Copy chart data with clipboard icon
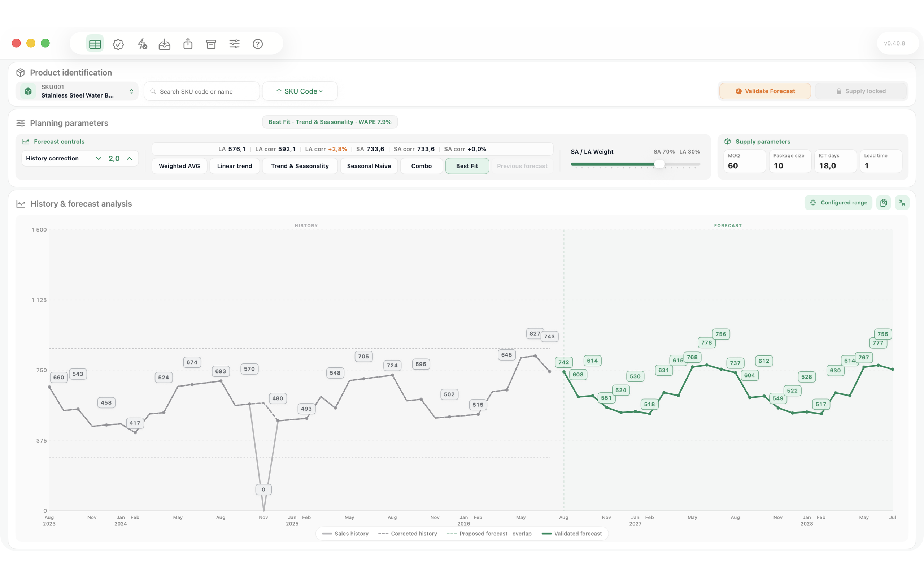 (884, 203)
